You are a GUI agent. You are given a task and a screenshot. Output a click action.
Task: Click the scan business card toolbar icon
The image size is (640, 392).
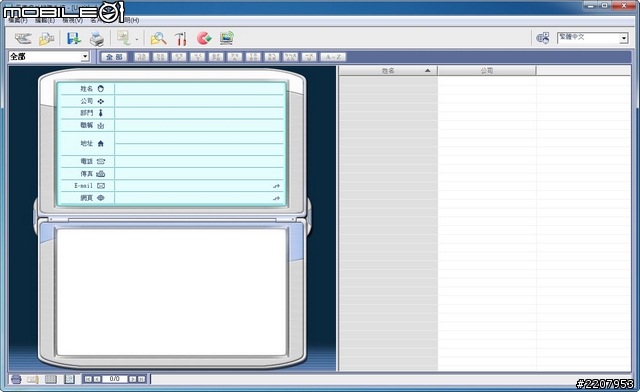coord(23,38)
